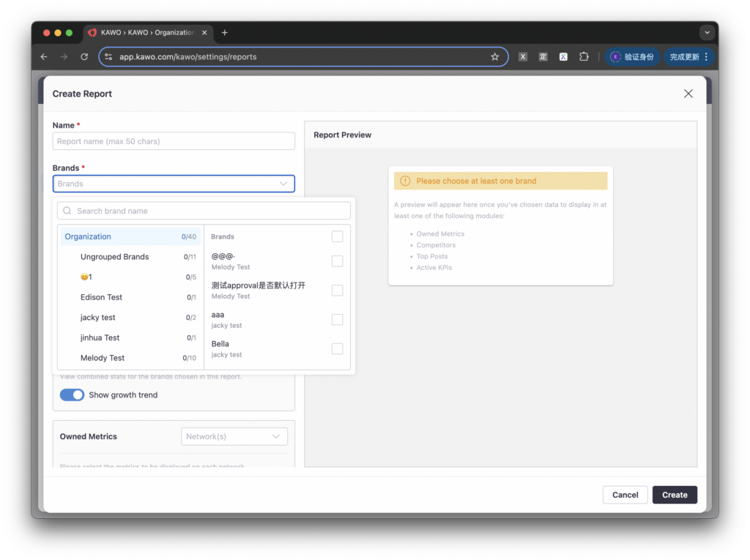Click the Cancel button

coord(625,495)
